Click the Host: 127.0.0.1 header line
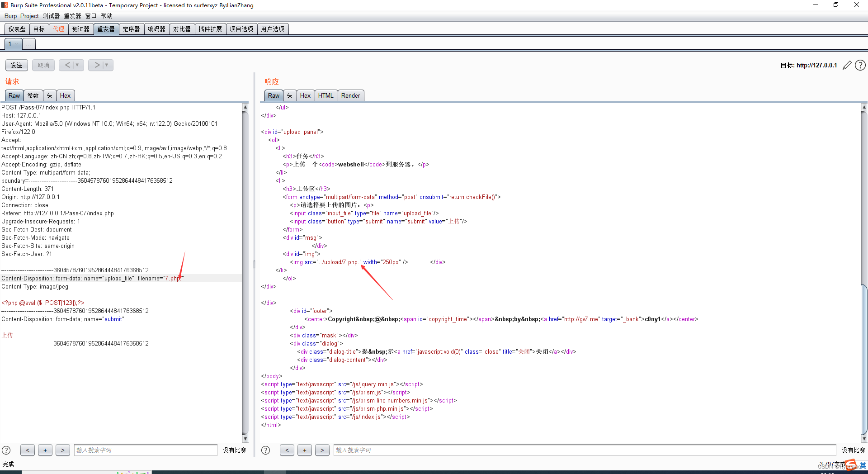 pyautogui.click(x=21, y=115)
